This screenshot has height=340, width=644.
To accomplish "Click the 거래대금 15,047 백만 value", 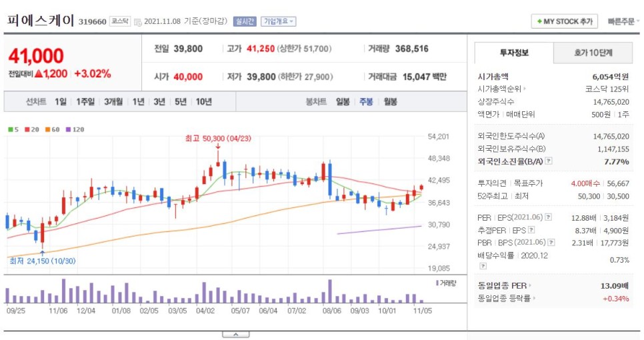I will (424, 77).
